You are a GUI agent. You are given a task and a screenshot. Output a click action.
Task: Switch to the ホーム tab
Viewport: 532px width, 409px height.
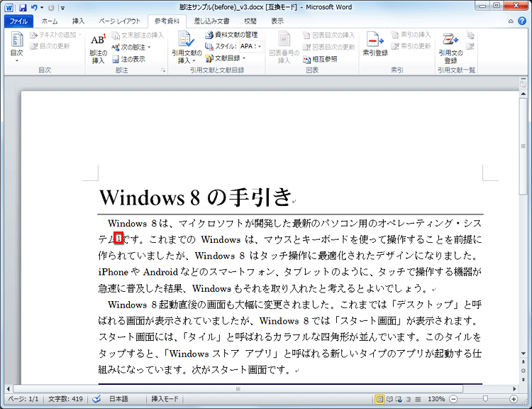(x=50, y=21)
